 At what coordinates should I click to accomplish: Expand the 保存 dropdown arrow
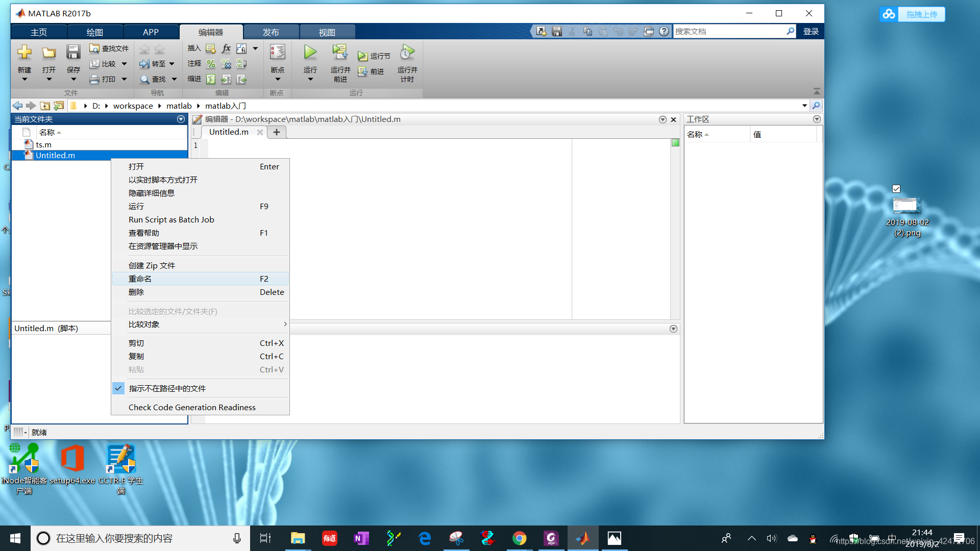(x=73, y=80)
